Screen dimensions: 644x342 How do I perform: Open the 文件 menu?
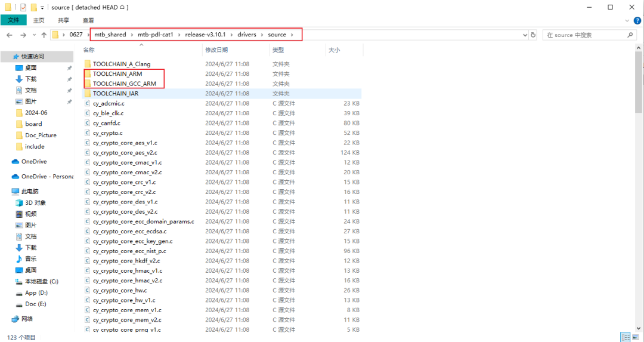pos(13,20)
